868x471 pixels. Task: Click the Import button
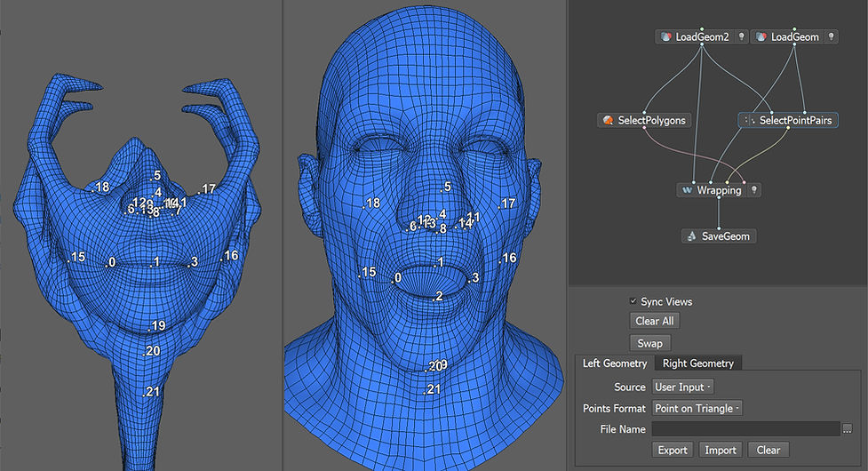coord(721,450)
